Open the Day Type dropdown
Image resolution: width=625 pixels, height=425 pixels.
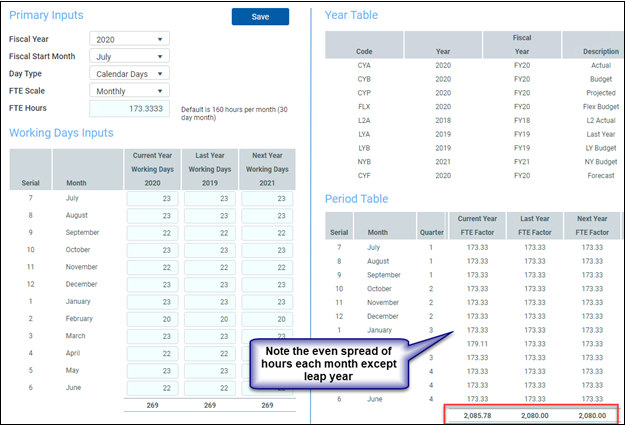pos(129,73)
